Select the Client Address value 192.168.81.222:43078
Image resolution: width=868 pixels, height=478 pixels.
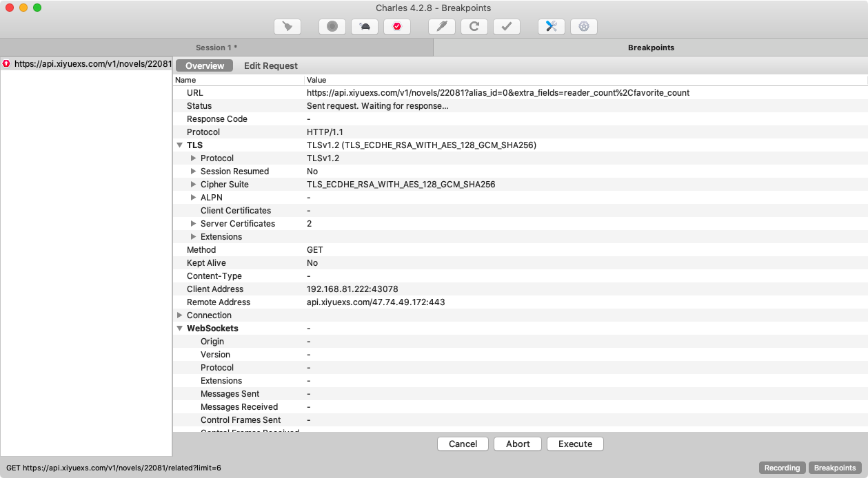(352, 289)
